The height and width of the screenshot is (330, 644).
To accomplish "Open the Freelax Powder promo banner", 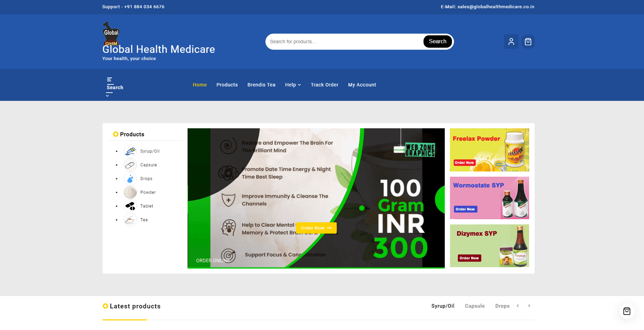I will click(489, 150).
